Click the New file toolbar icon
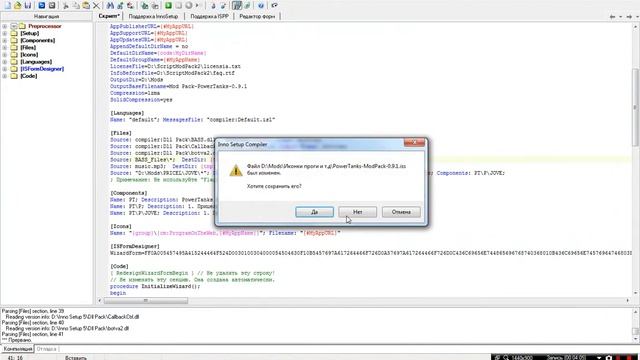Screen dimensions: 640x360 7,5
